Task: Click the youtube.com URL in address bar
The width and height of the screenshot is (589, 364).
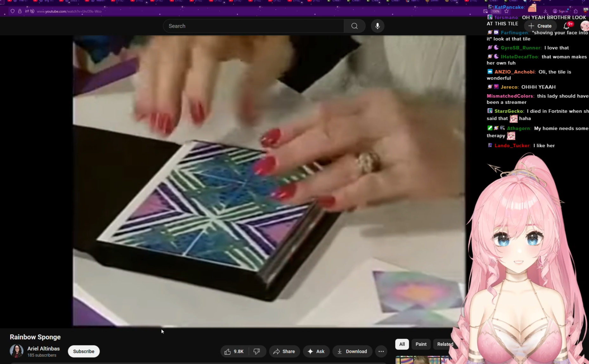Action: (x=69, y=11)
